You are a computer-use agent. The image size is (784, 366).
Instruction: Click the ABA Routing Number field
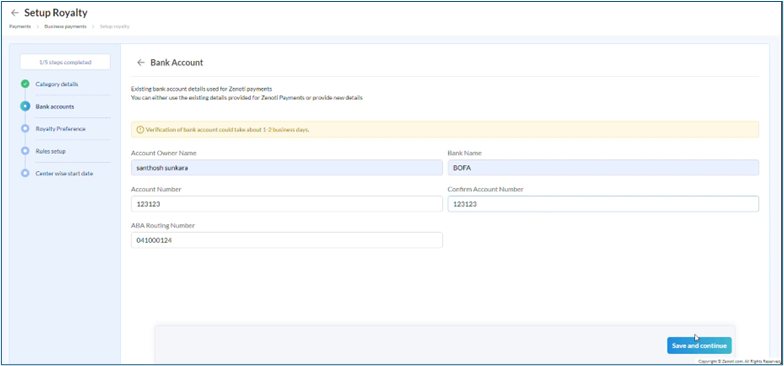click(286, 240)
